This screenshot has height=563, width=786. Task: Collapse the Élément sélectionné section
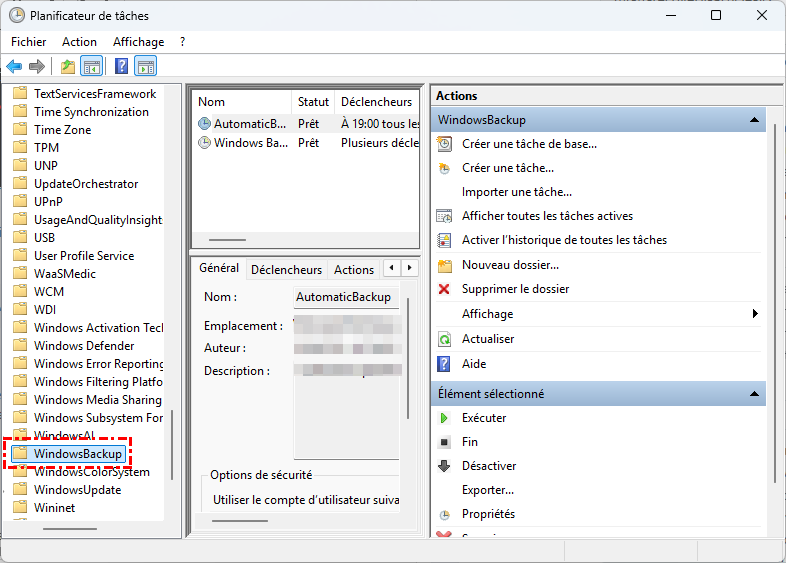pos(754,394)
